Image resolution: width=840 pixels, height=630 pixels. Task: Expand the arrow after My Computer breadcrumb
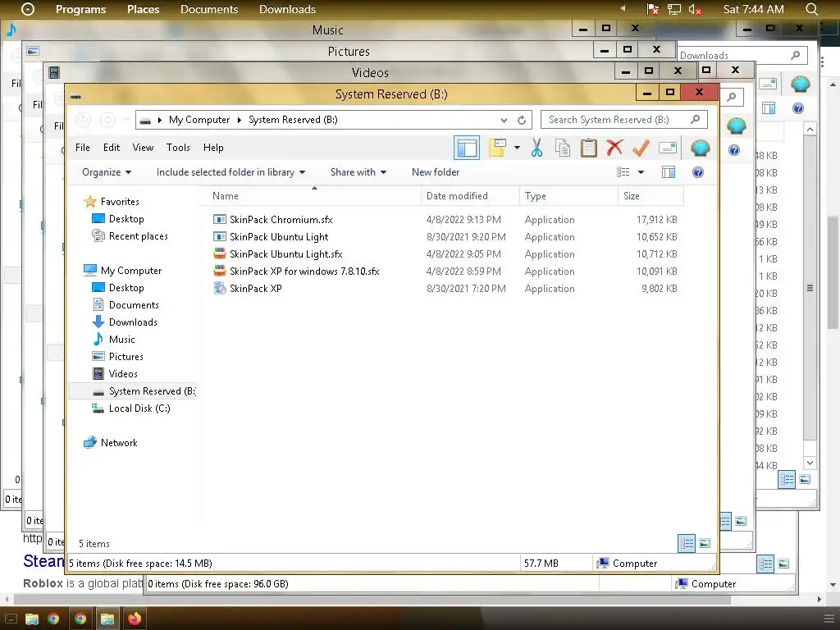(x=240, y=120)
